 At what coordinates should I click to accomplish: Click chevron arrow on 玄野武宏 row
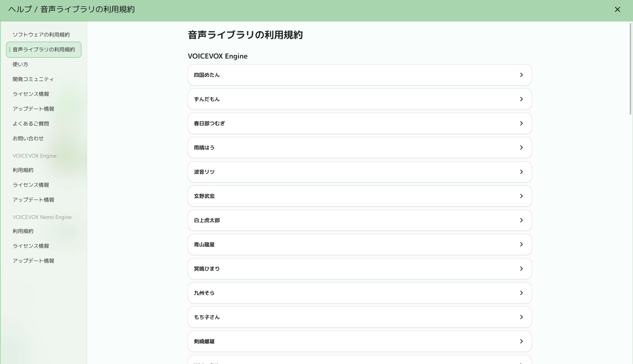521,196
